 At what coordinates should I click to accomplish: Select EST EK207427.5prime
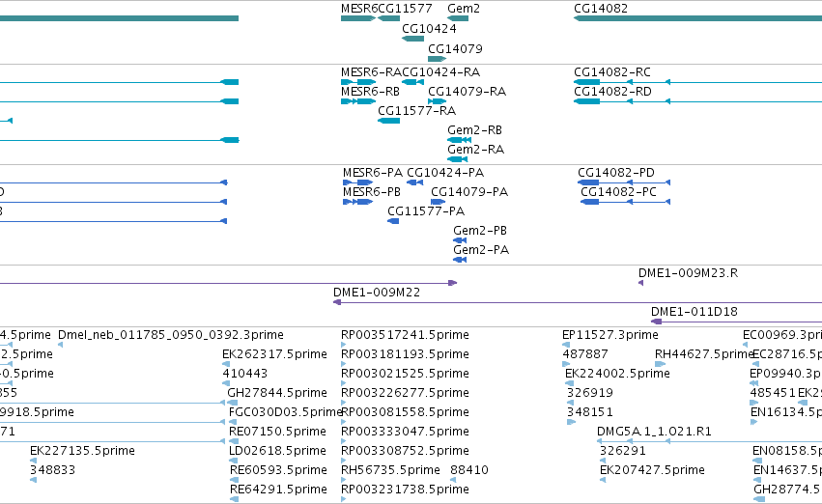tap(652, 470)
